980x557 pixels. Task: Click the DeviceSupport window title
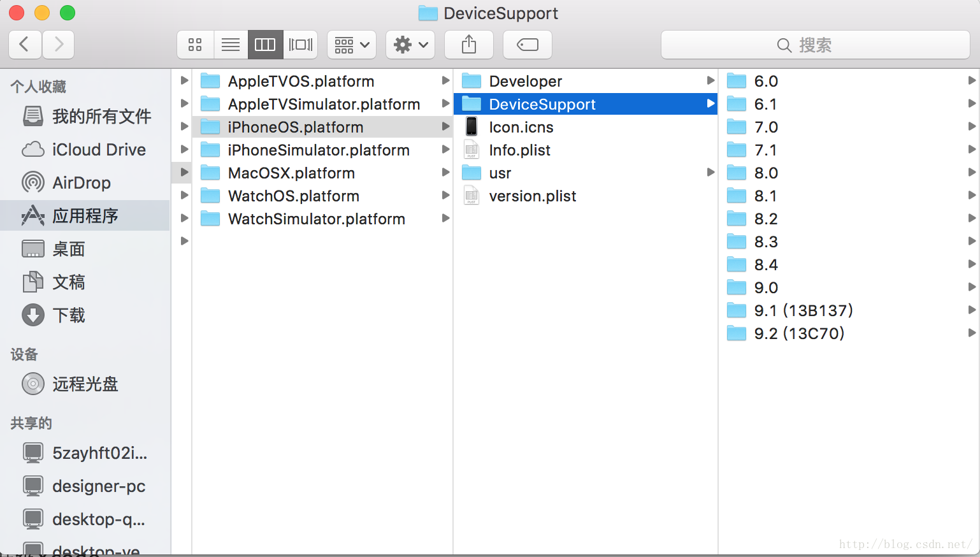501,13
